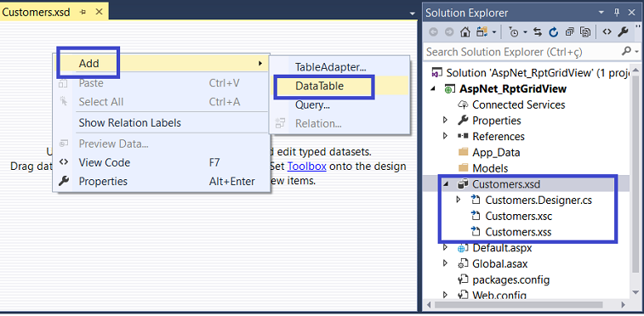
Task: Open Properties via the wrench toolbar icon
Action: (623, 32)
